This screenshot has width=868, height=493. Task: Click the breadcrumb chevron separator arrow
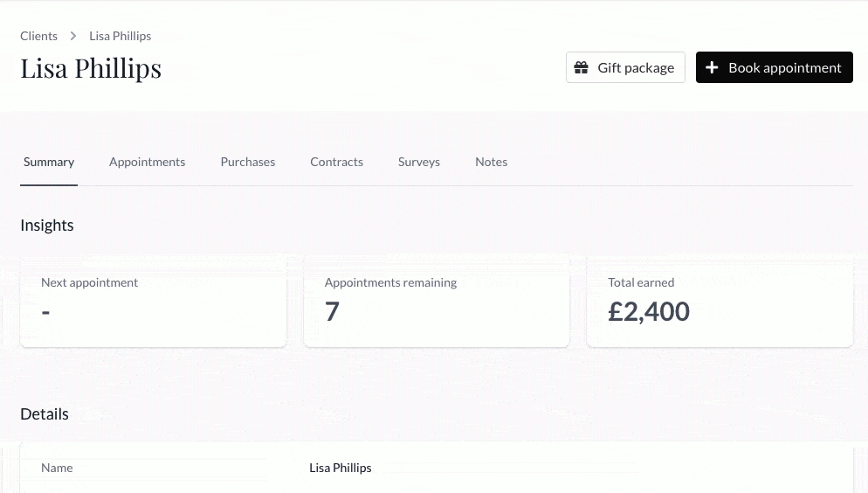(73, 36)
